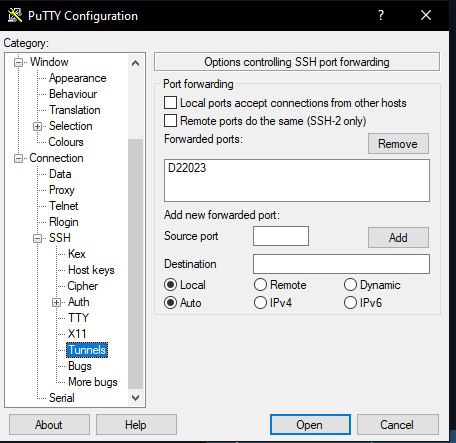Choose the Dynamic radio option
The width and height of the screenshot is (456, 443).
[x=350, y=285]
